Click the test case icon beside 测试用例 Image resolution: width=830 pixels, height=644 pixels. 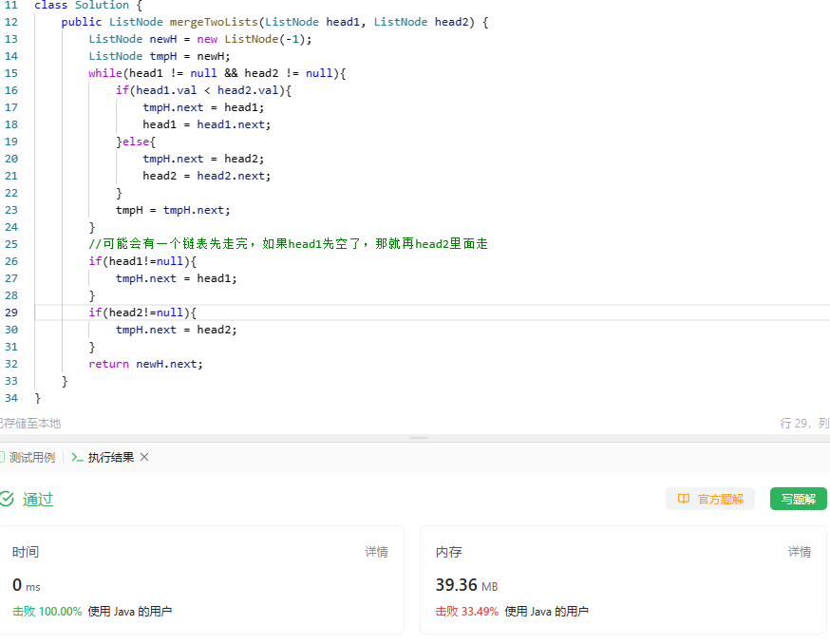[x=2, y=457]
